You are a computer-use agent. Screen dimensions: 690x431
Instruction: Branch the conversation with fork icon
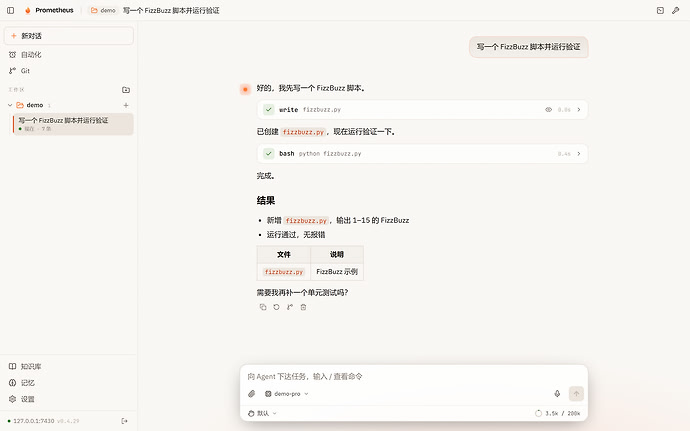tap(290, 307)
